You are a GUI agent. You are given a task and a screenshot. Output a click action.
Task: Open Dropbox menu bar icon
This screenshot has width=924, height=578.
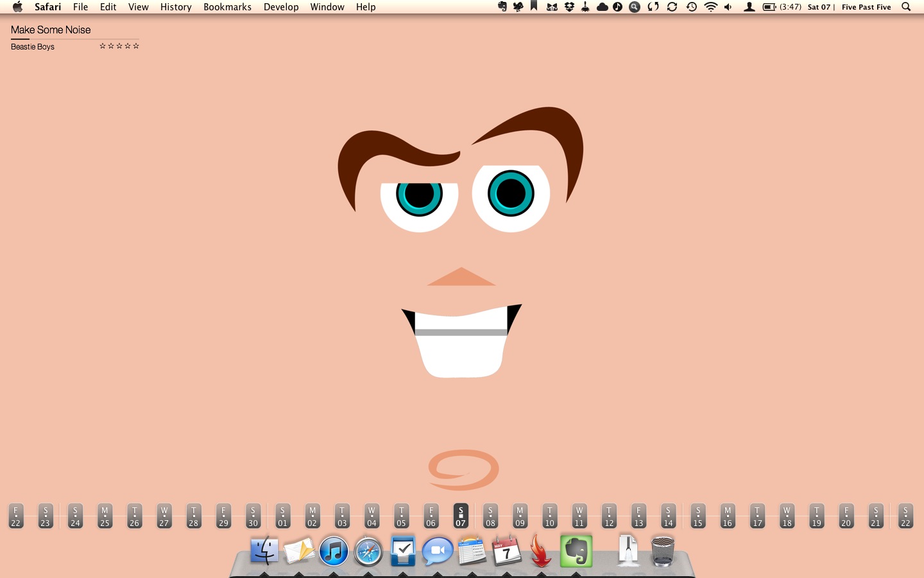click(x=569, y=7)
